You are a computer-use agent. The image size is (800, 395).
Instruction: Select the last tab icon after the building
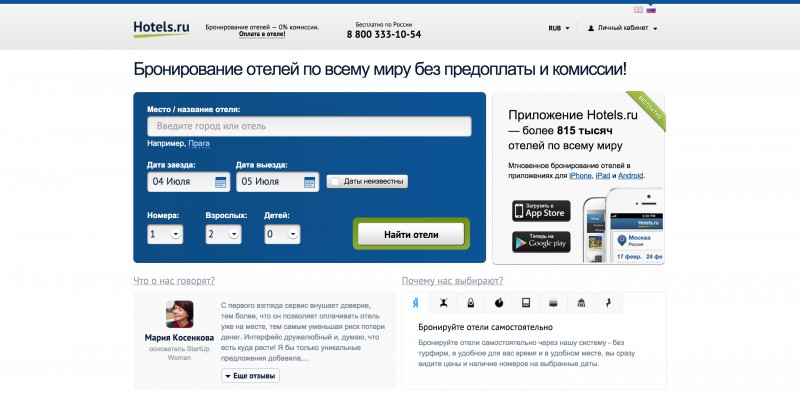point(608,303)
